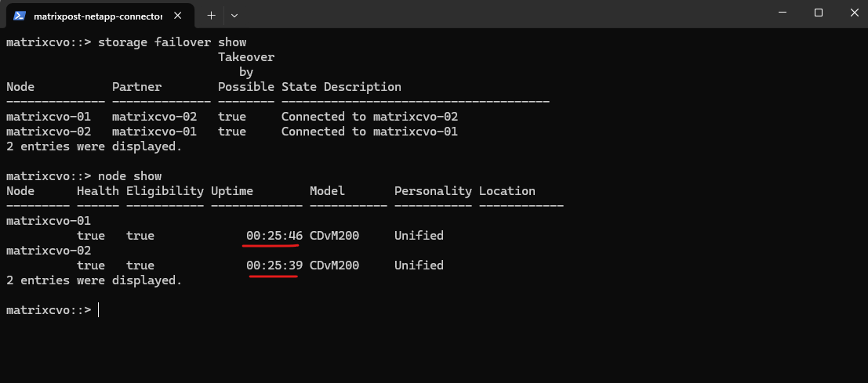Click the Personality column header
868x383 pixels.
point(433,191)
